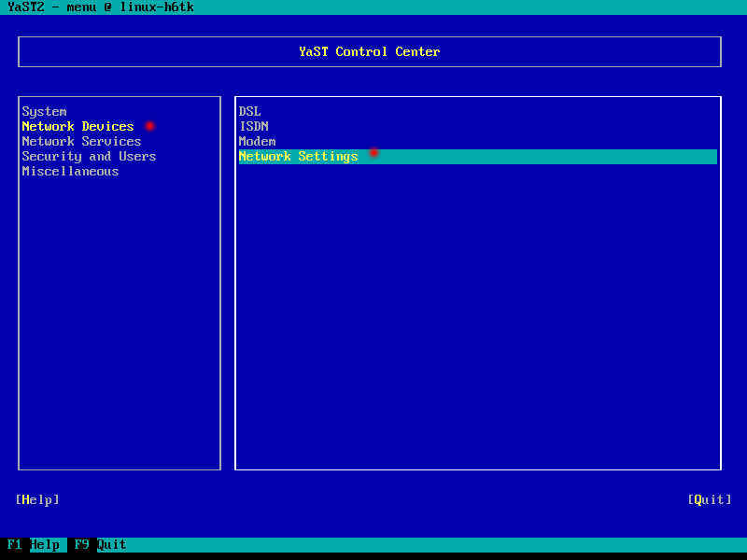Open the DSL module
This screenshot has height=560, width=747.
[249, 111]
